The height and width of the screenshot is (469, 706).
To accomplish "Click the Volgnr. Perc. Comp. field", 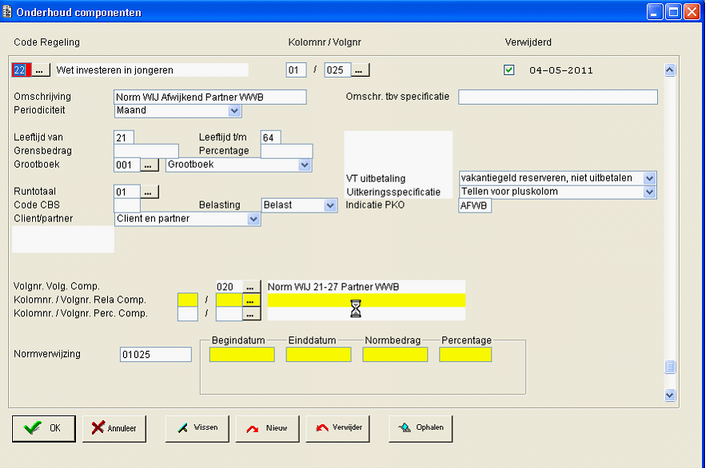I will click(229, 314).
